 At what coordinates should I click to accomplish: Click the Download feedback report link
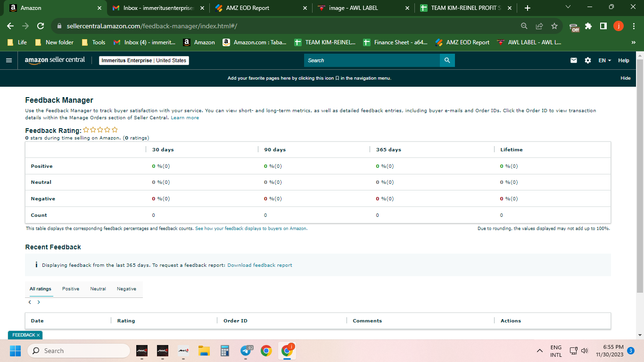tap(260, 265)
